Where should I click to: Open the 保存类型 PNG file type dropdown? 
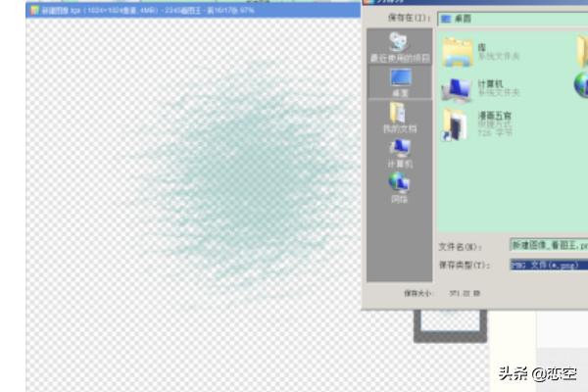tap(549, 265)
